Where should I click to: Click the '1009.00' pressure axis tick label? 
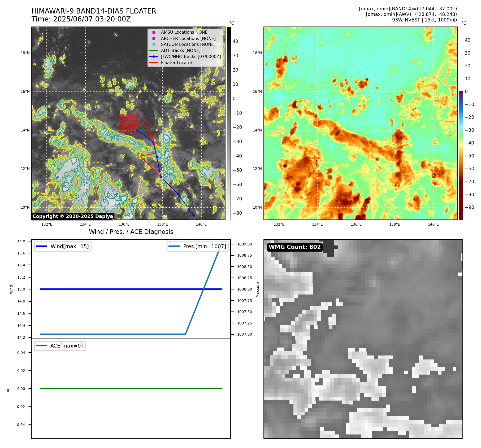coord(245,244)
